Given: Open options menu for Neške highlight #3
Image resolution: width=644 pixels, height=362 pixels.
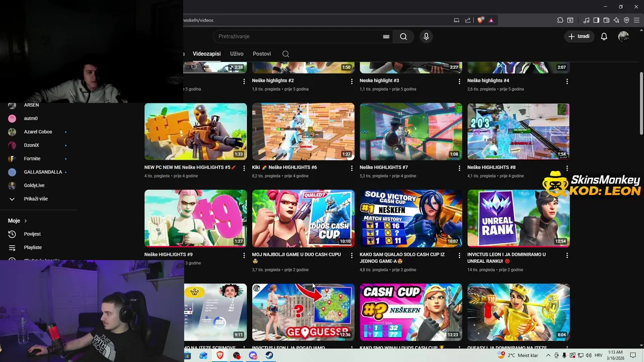Looking at the screenshot, I should 459,81.
